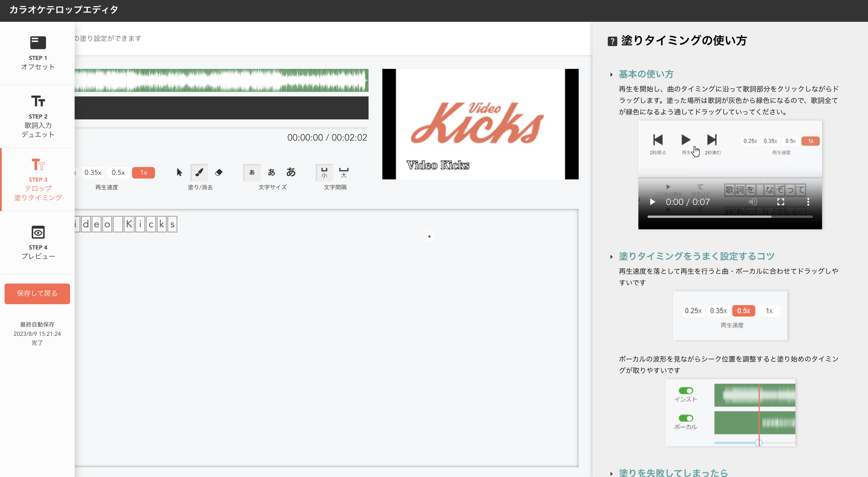
Task: Expand the 塗りを失敗してしまったら section
Action: (611, 473)
